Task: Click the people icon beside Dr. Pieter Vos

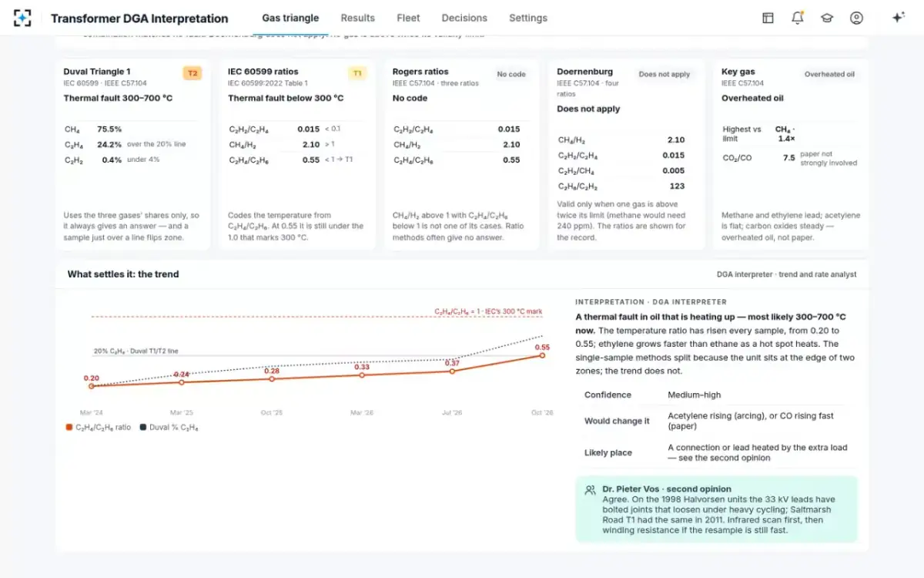Action: 590,489
